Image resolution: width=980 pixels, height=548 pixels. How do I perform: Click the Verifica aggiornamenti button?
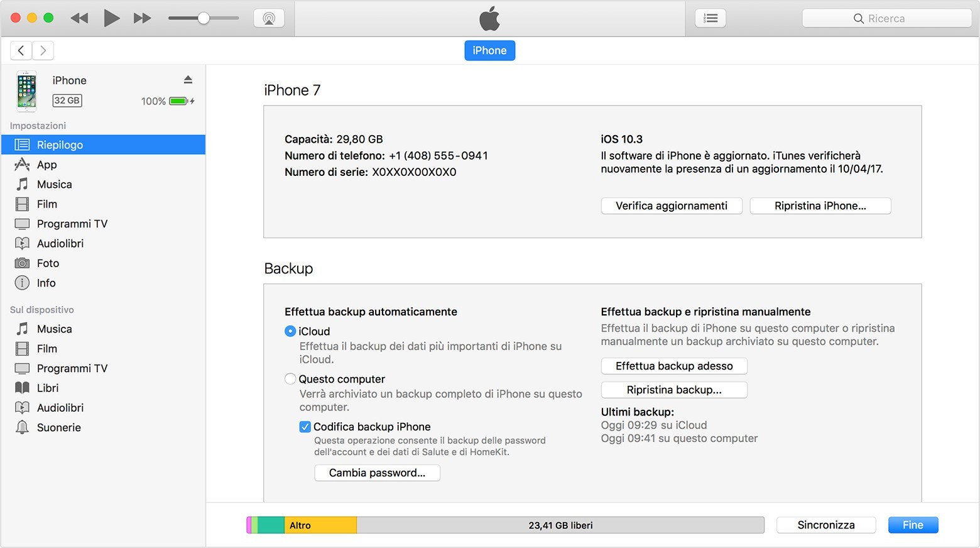pyautogui.click(x=671, y=206)
